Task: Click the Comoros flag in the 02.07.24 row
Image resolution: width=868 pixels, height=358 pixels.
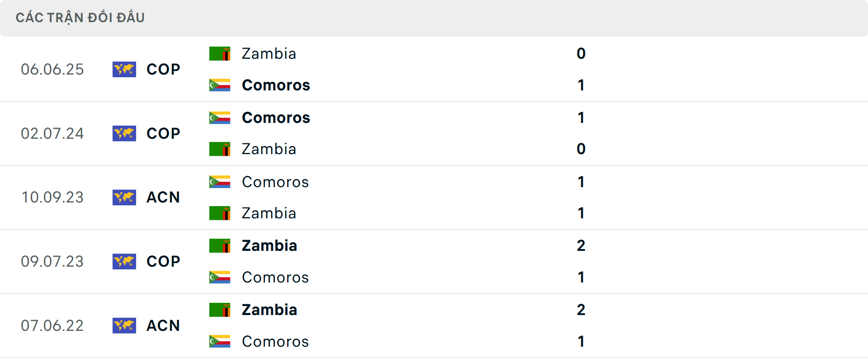Action: coord(220,117)
